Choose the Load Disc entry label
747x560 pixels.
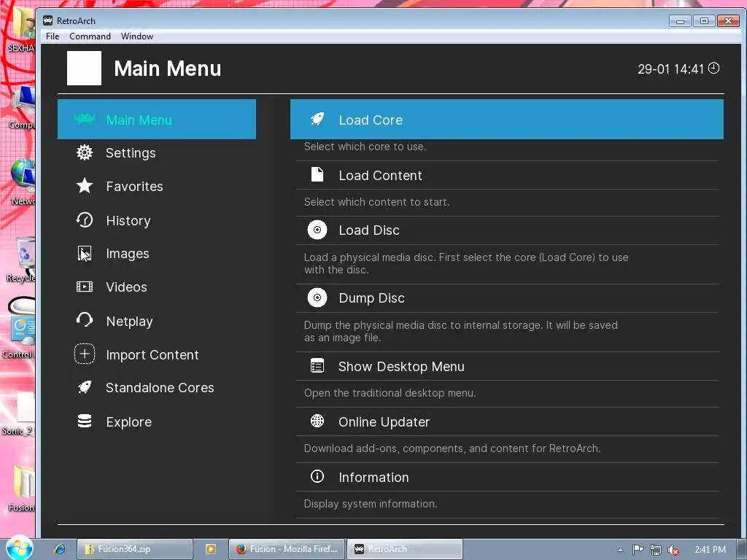(x=369, y=230)
